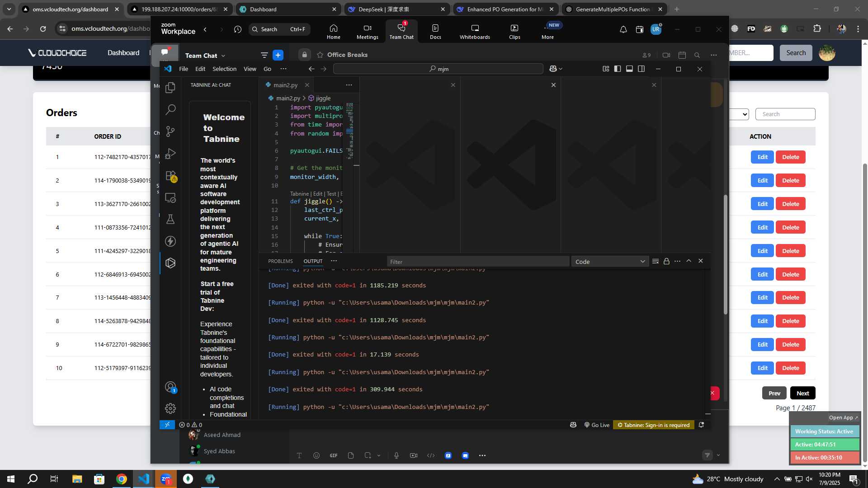Open the Zoom Meetings tab

367,32
